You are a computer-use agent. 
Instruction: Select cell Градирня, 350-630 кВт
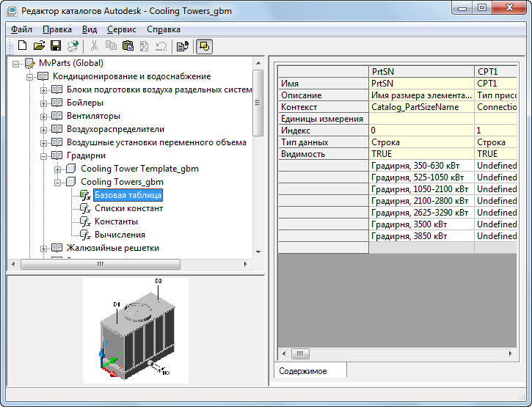[x=421, y=166]
